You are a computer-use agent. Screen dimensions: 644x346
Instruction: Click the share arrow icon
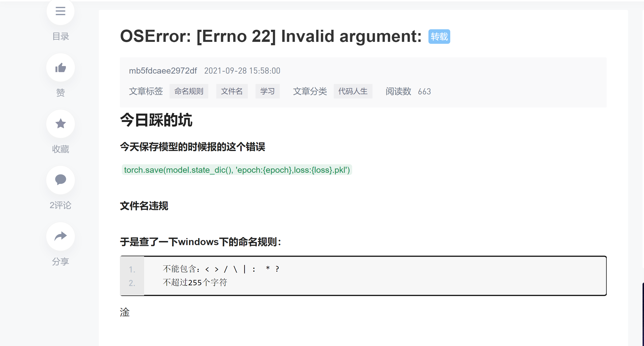[x=60, y=236]
